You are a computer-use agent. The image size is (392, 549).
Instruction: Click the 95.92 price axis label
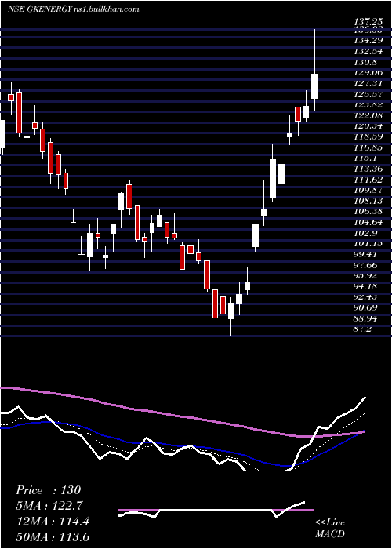pos(366,275)
